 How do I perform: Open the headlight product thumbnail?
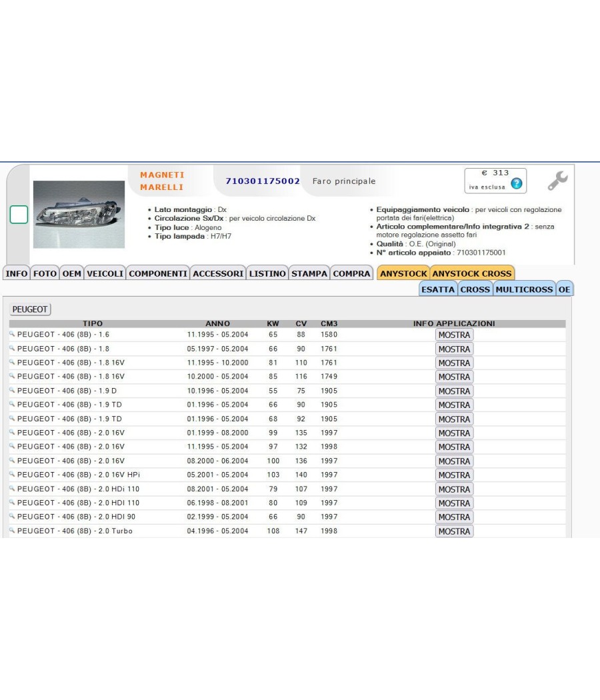pos(79,214)
